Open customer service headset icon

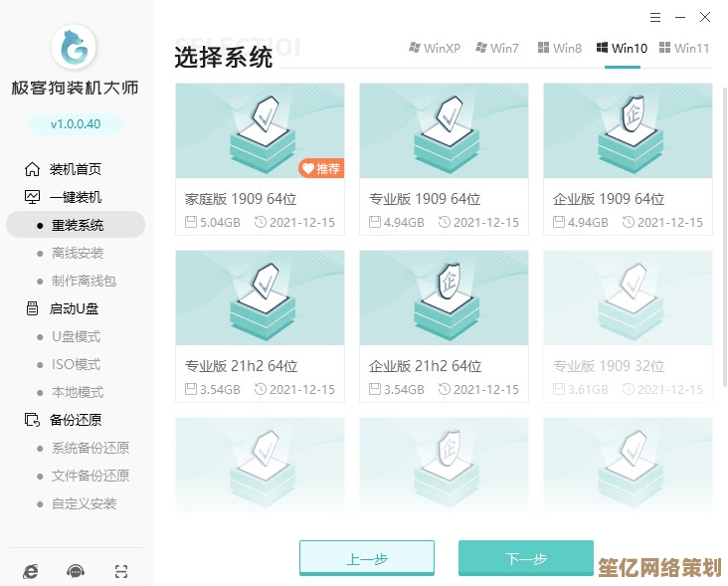pos(76,571)
